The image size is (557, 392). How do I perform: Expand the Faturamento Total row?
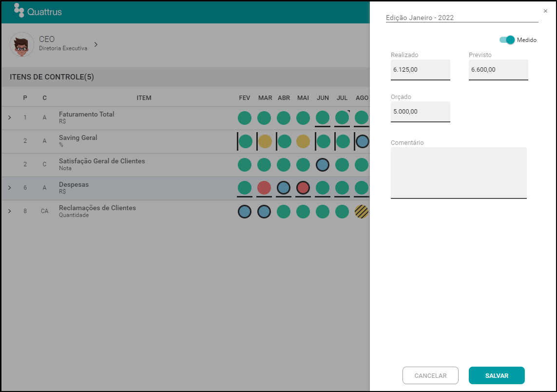10,118
